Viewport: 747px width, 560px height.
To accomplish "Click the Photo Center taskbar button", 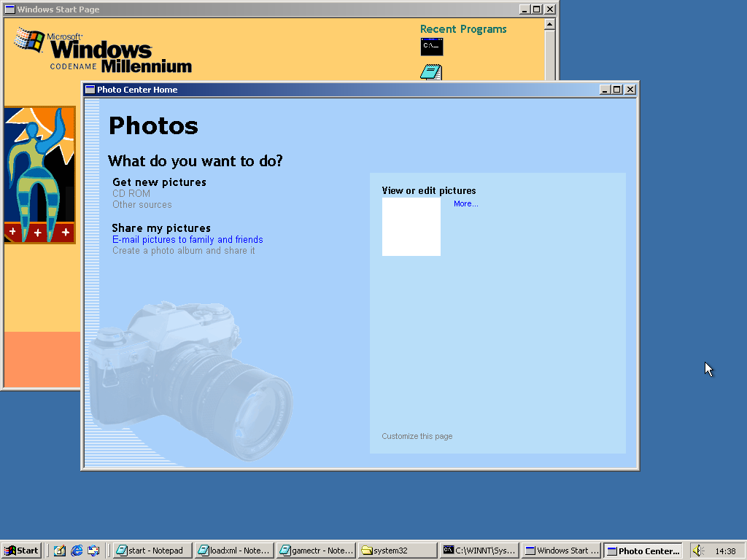I will pyautogui.click(x=643, y=551).
